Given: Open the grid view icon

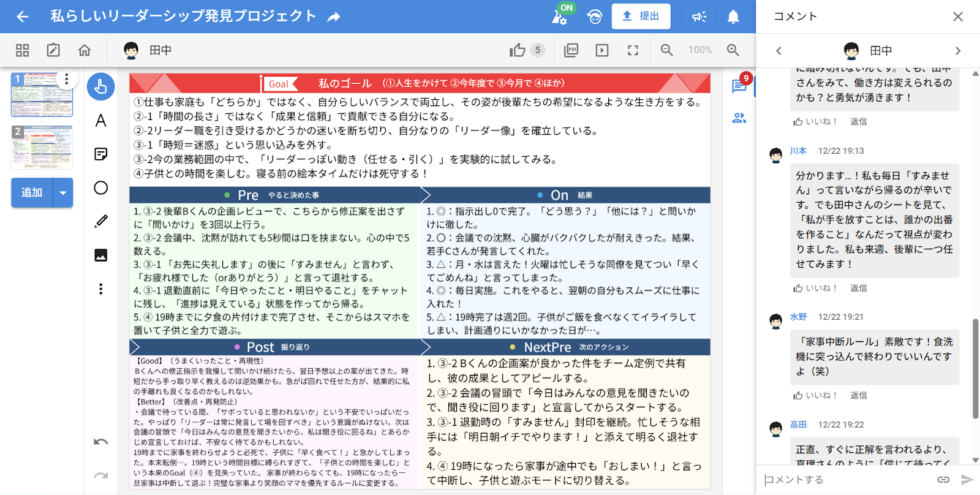Looking at the screenshot, I should pos(23,50).
